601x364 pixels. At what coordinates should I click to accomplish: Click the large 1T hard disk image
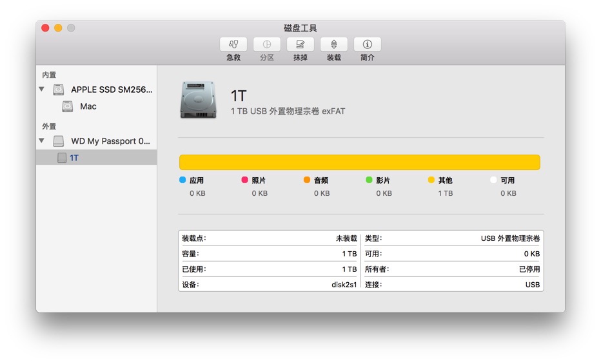(x=199, y=101)
